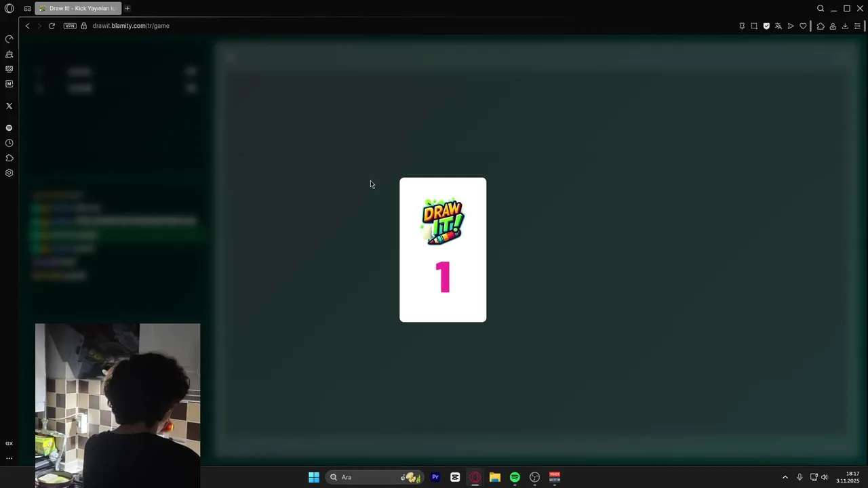Open a new tab with plus button

tap(127, 8)
